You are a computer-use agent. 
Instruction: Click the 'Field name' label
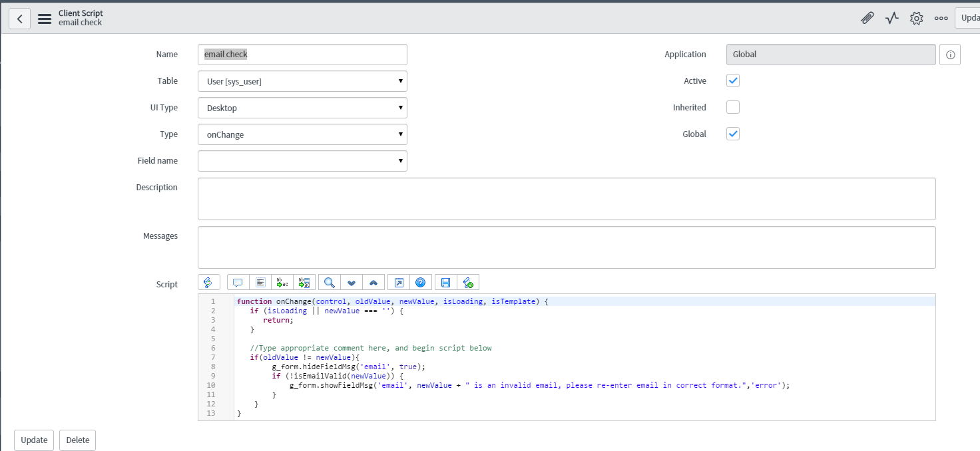[x=159, y=161]
